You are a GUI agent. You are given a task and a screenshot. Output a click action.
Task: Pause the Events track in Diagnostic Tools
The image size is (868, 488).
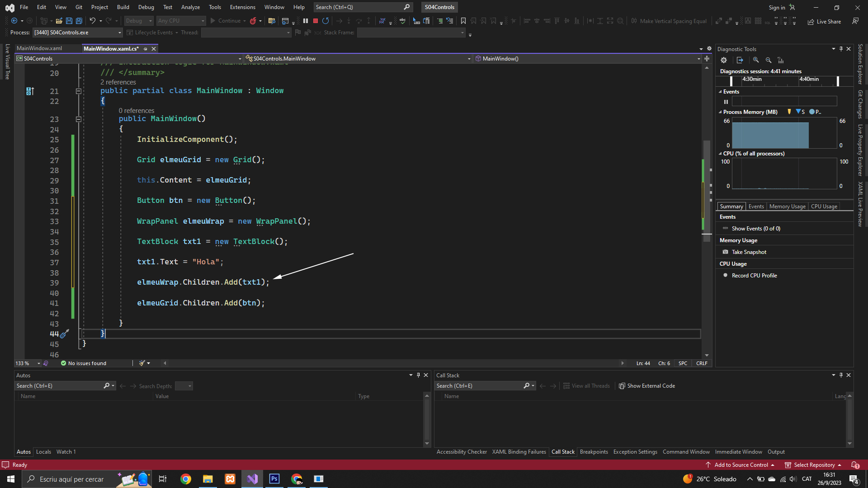[x=726, y=102]
